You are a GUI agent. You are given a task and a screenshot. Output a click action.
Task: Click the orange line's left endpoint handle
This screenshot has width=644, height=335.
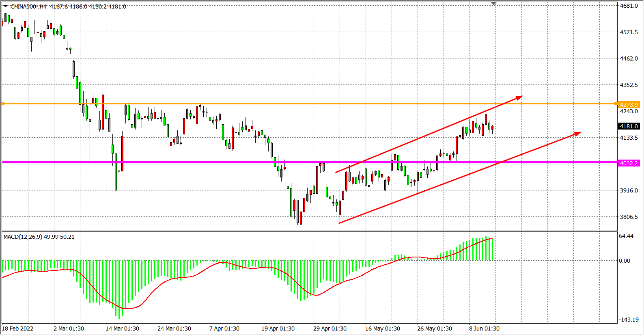tap(3, 104)
